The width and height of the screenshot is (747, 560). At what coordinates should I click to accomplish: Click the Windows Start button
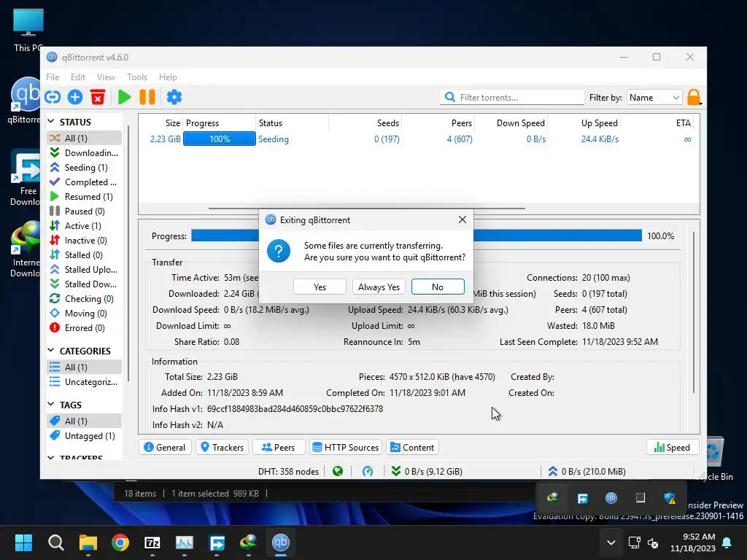point(23,542)
